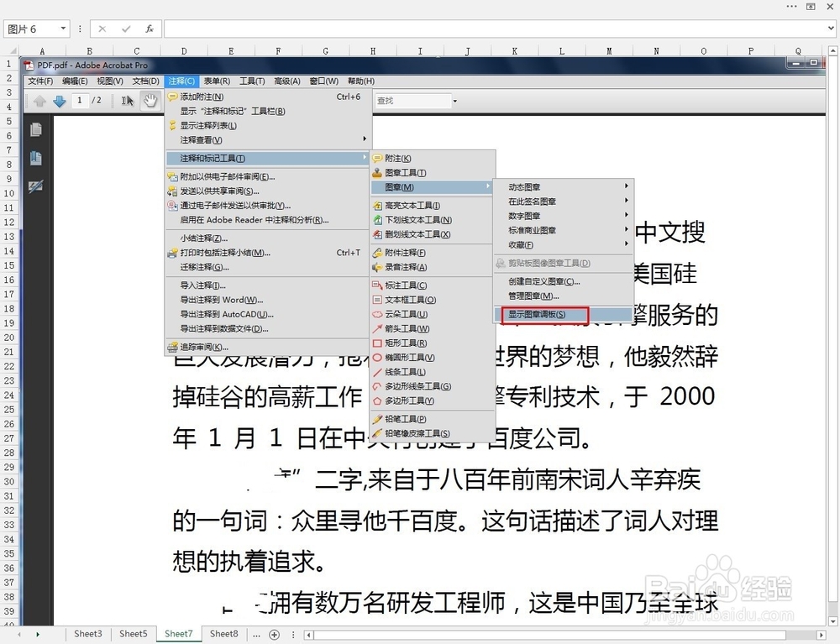Screen dimensions: 840x644
Task: Click the horizontal scrollbar right arrow
Action: click(822, 635)
